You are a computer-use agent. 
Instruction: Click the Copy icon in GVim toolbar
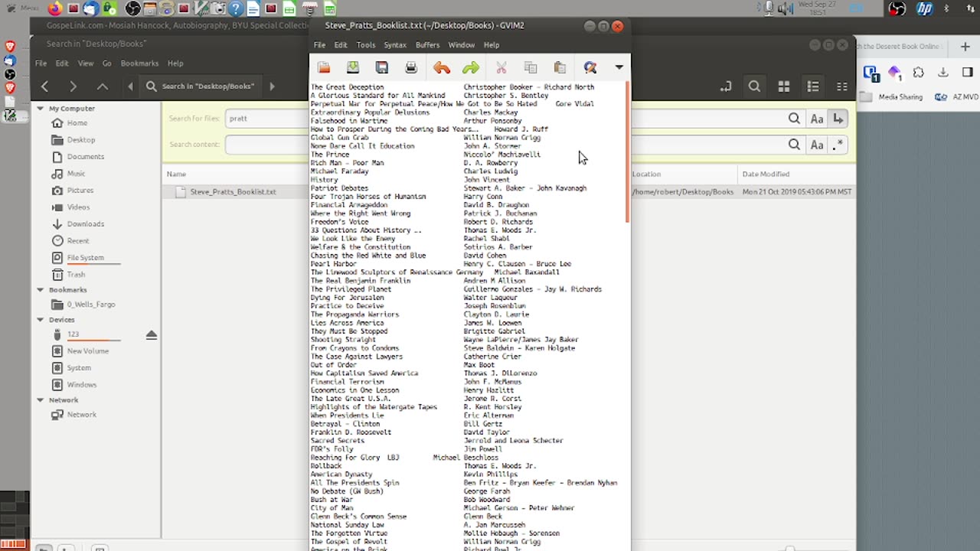531,68
